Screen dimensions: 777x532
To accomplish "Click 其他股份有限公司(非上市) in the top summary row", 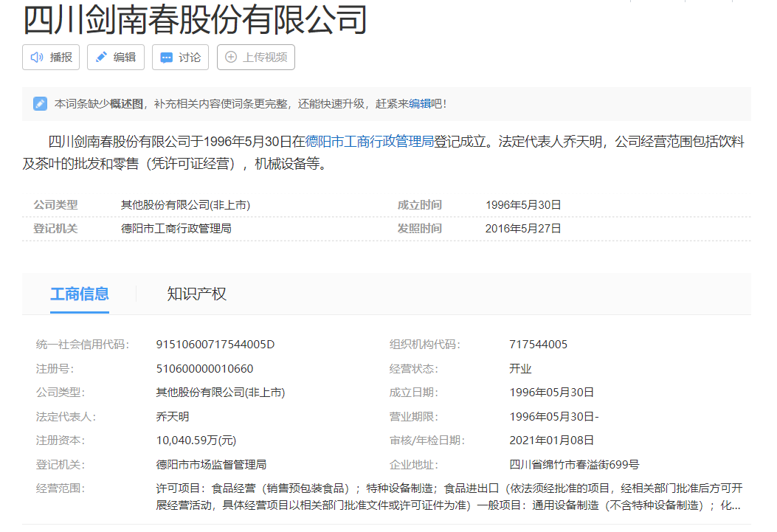I will (185, 204).
